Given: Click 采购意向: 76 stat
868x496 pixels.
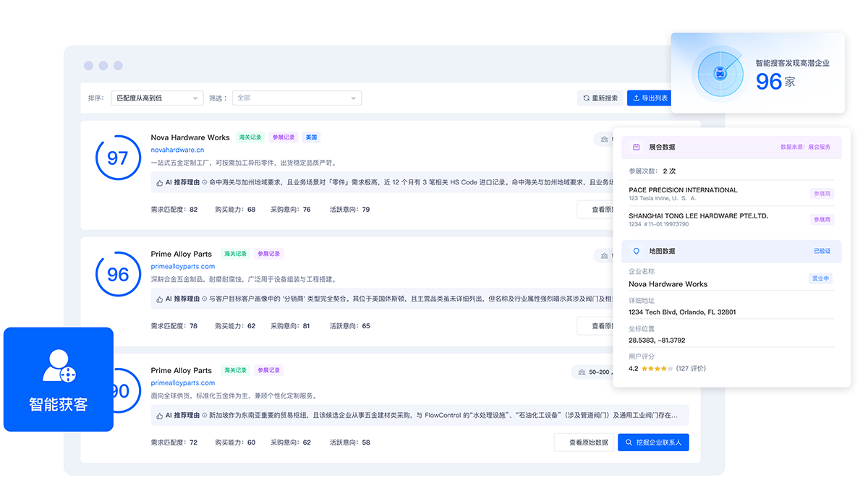Looking at the screenshot, I should (x=291, y=210).
